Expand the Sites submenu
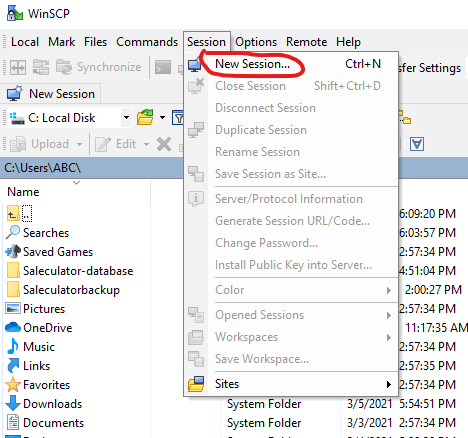This screenshot has height=438, width=468. (x=291, y=384)
